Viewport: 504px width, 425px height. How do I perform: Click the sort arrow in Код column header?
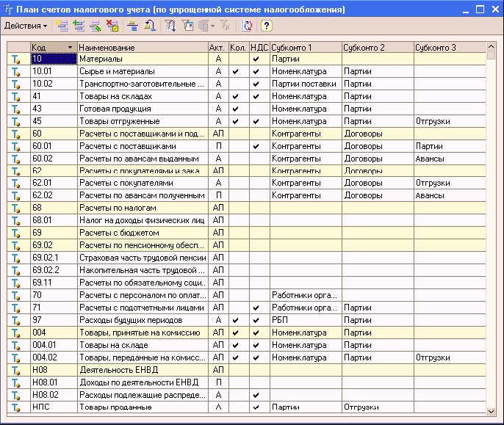70,47
